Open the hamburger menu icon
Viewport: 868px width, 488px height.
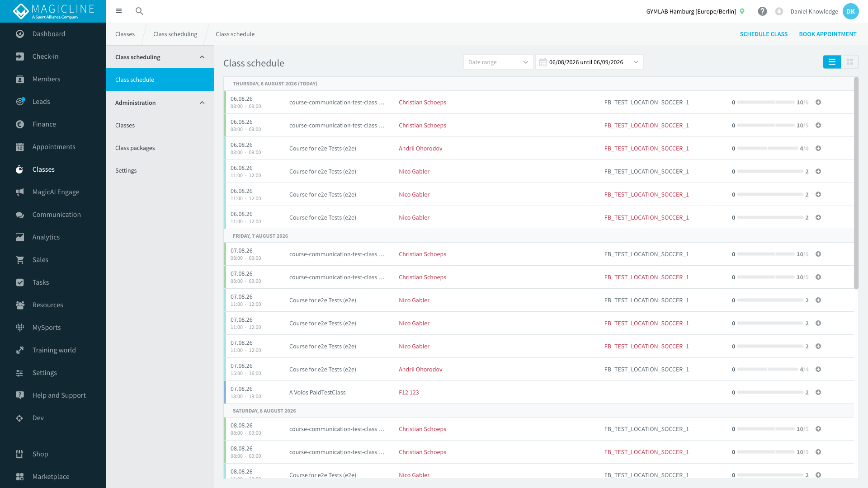(119, 11)
